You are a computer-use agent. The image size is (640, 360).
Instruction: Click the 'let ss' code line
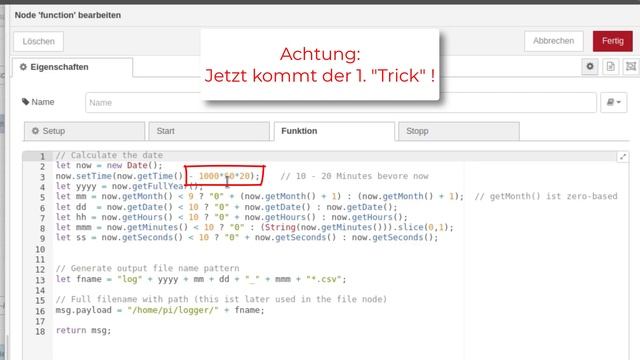click(247, 238)
